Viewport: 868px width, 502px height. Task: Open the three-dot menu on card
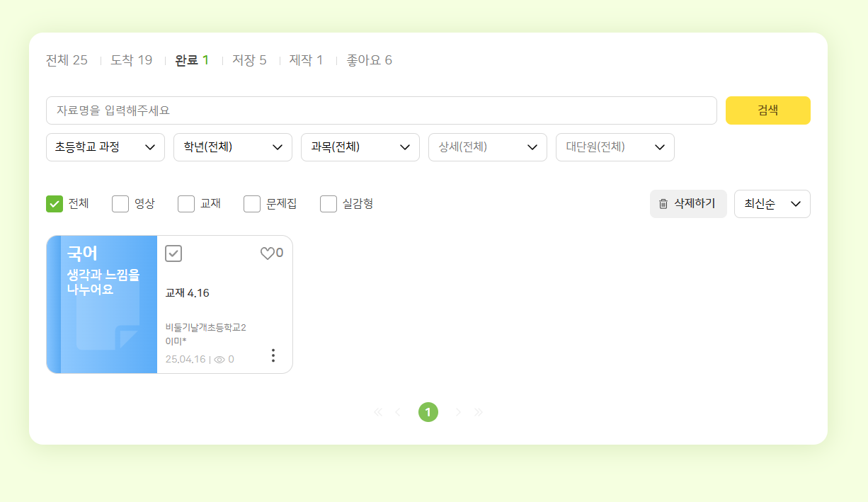pyautogui.click(x=273, y=355)
